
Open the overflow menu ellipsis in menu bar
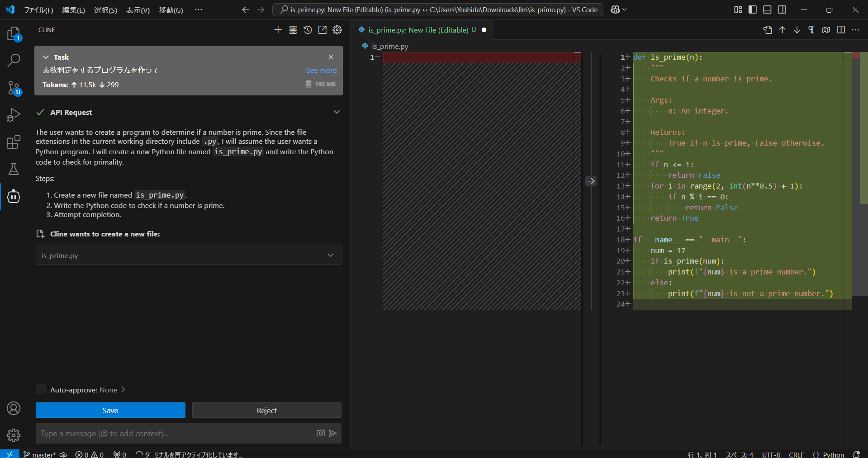coord(199,9)
